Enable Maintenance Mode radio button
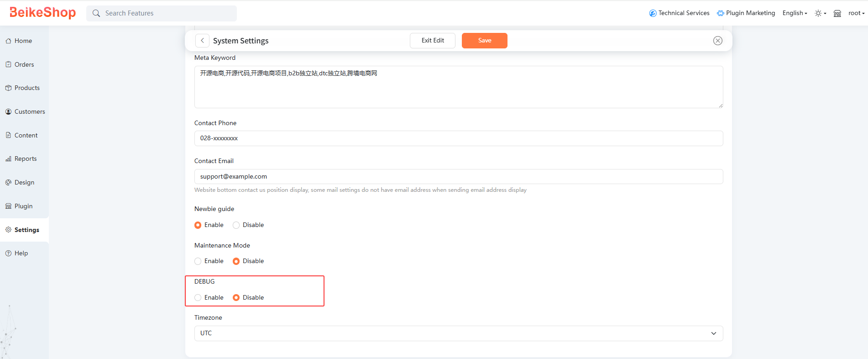The image size is (868, 359). point(198,261)
